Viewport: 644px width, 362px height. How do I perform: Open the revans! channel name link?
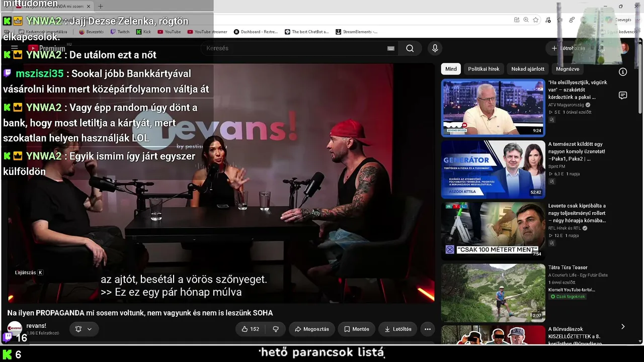coord(36,326)
